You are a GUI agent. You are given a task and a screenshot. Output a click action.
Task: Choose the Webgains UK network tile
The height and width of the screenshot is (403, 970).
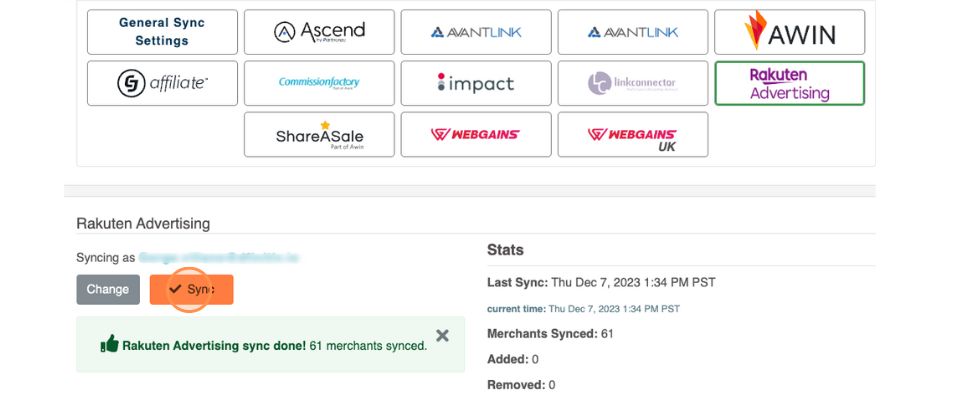coord(632,134)
